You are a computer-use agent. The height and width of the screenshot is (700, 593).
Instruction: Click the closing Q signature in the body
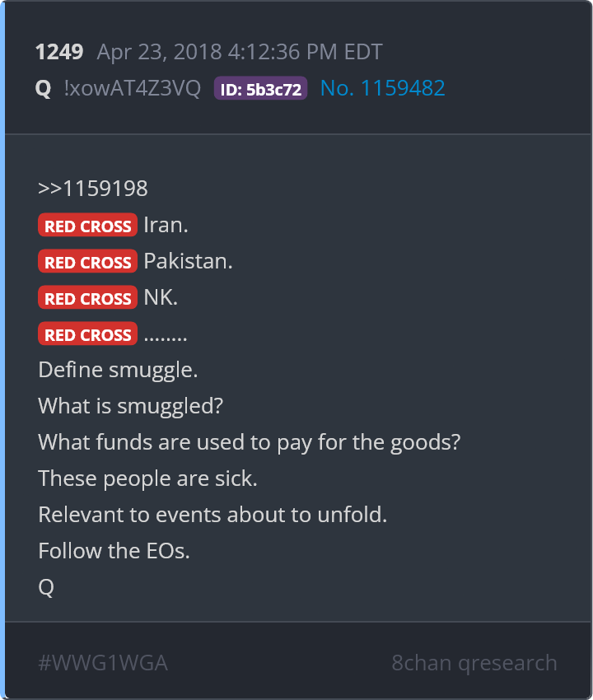[46, 587]
